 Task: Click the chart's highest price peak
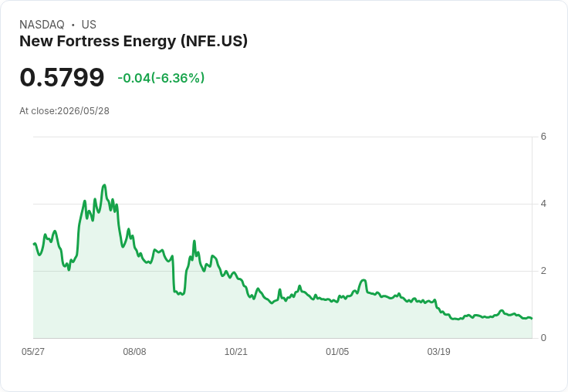coord(104,185)
